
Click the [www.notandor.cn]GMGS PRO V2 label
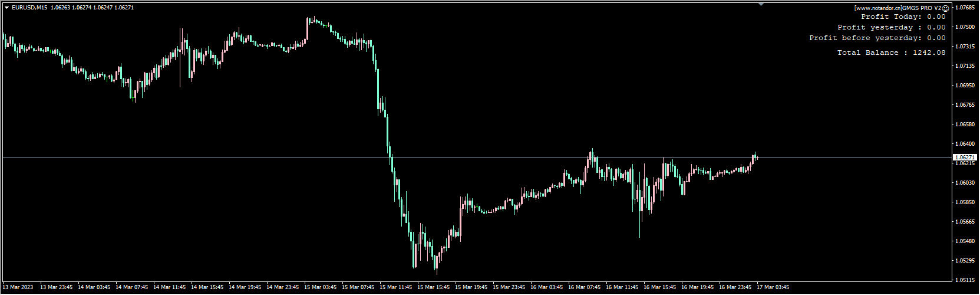pyautogui.click(x=897, y=8)
